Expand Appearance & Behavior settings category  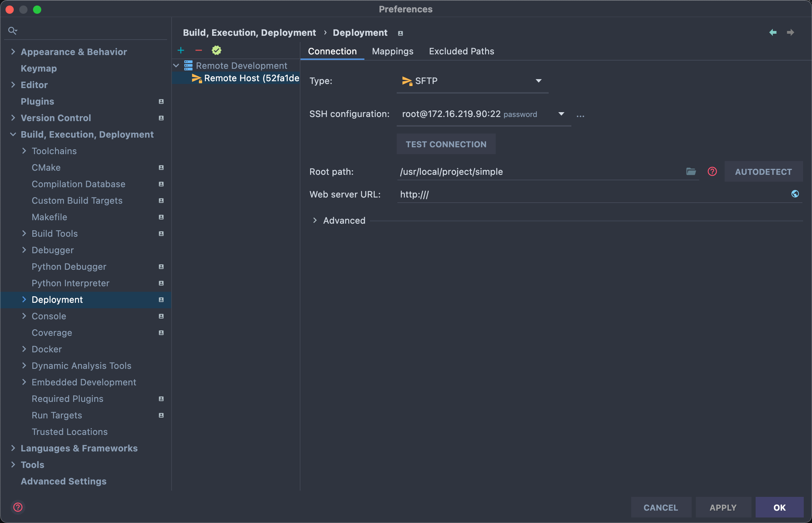[x=13, y=52]
